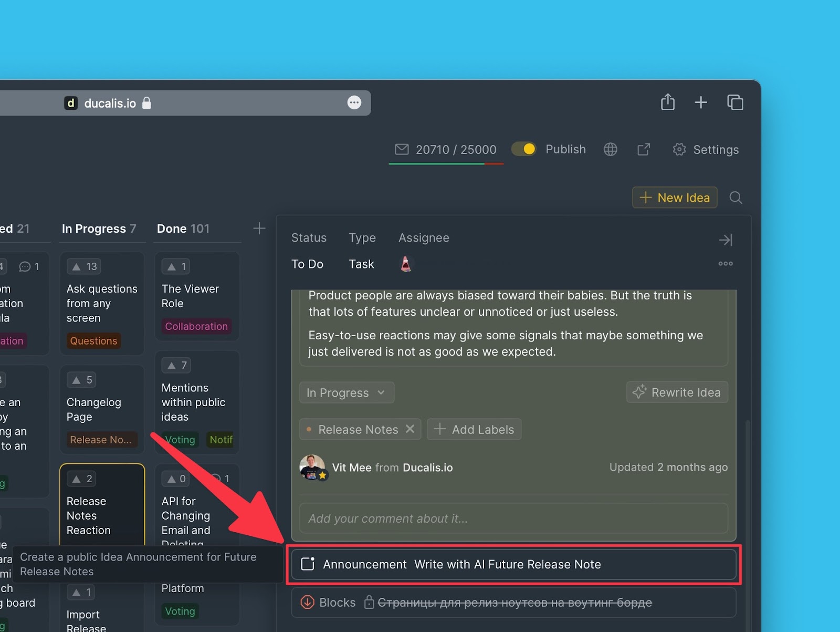The image size is (840, 632).
Task: Open the To Do status selector
Action: (x=307, y=264)
